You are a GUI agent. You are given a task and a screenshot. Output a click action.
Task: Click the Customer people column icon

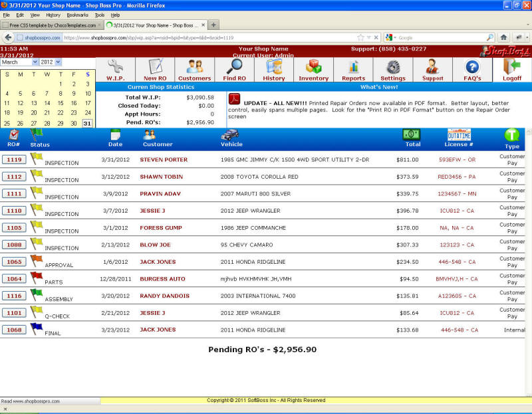tap(149, 135)
